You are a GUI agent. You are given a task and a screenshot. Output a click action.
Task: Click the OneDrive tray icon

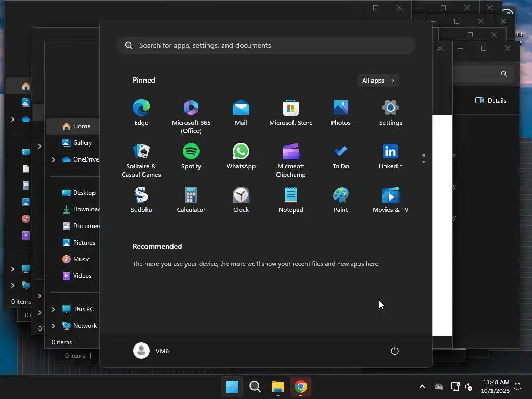coord(439,387)
